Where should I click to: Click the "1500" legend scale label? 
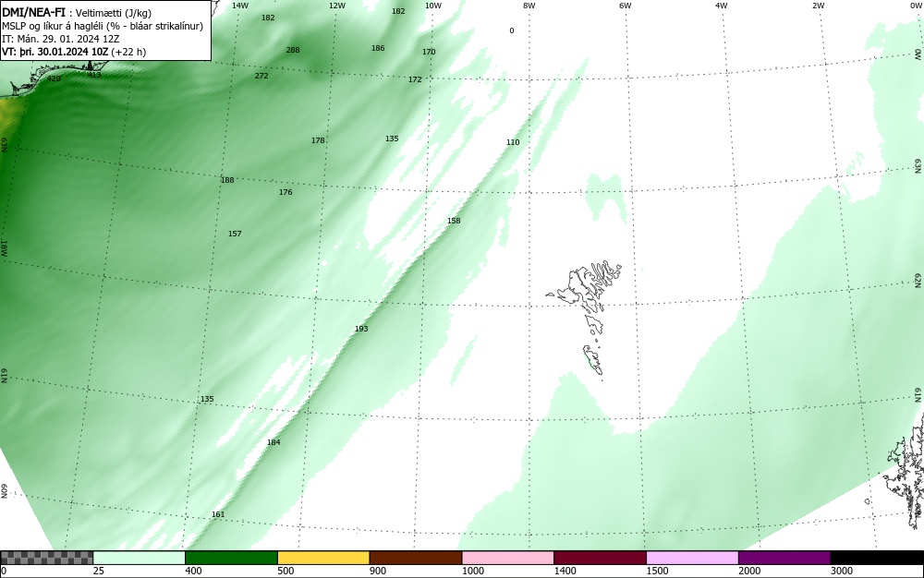click(657, 571)
